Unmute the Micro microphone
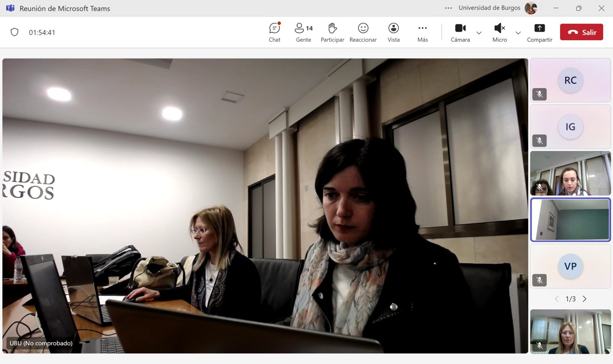Image resolution: width=613 pixels, height=364 pixels. pos(500,32)
